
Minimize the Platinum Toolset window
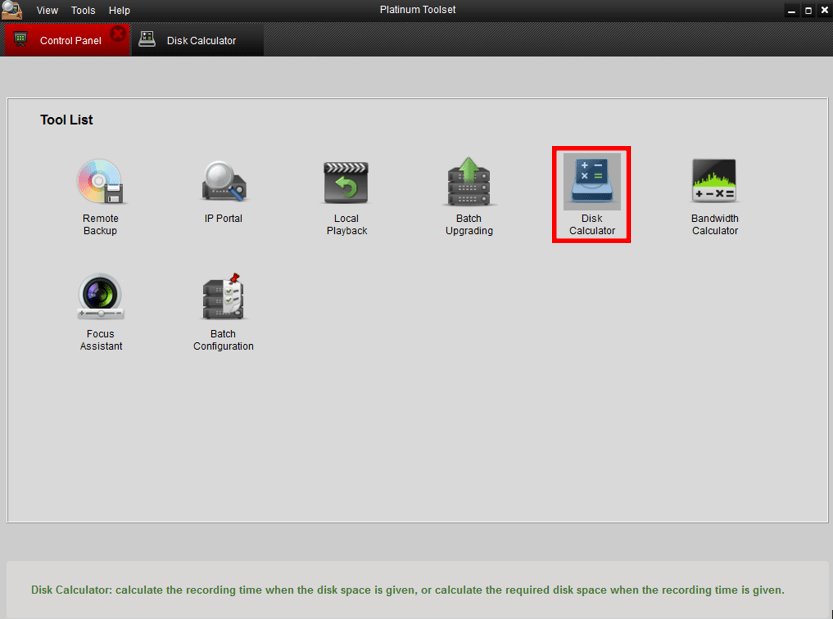point(792,10)
